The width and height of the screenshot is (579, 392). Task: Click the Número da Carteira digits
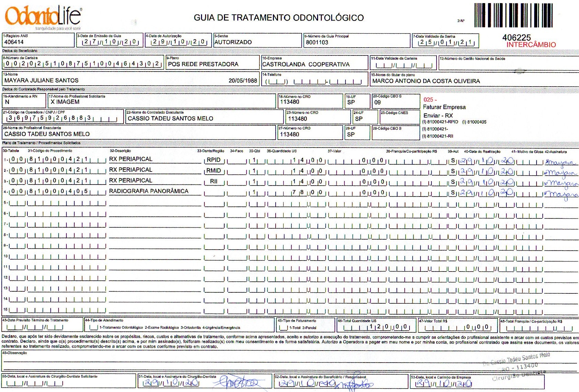[83, 64]
